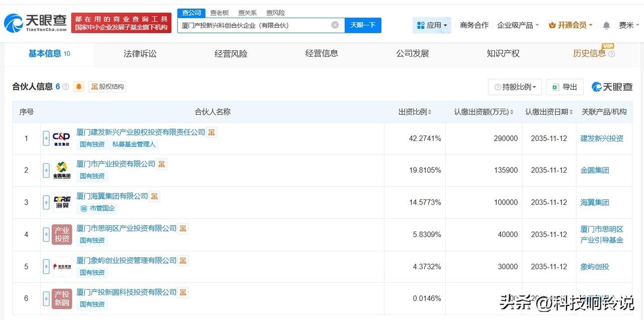Expand row 1 with the plus button
This screenshot has width=644, height=320.
tap(46, 138)
